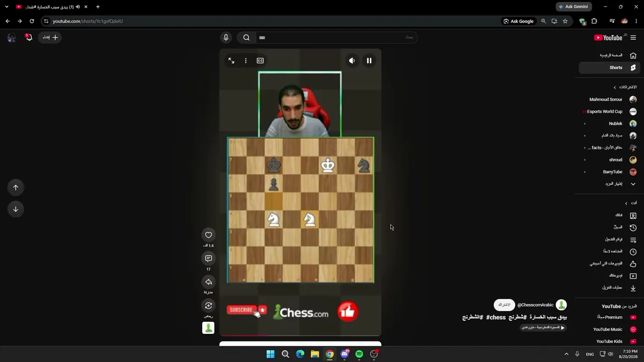This screenshot has width=644, height=362.
Task: Like the Short with heart button
Action: (x=208, y=235)
